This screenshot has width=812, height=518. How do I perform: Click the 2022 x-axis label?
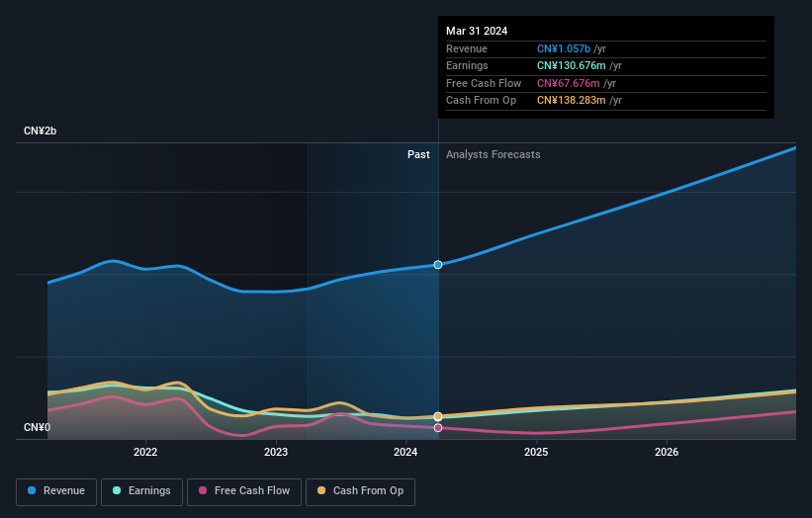tap(145, 452)
